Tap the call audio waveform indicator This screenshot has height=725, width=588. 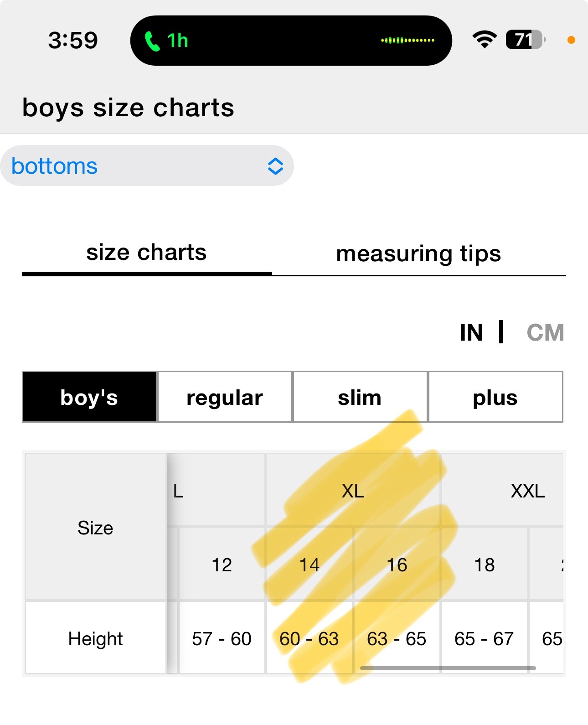coord(407,40)
